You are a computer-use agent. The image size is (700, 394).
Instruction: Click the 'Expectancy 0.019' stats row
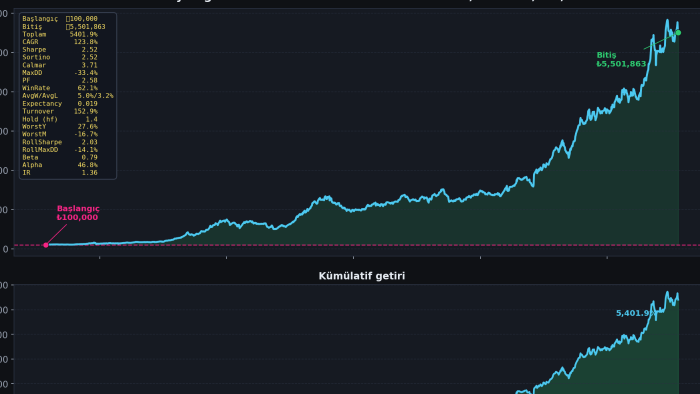coord(60,104)
